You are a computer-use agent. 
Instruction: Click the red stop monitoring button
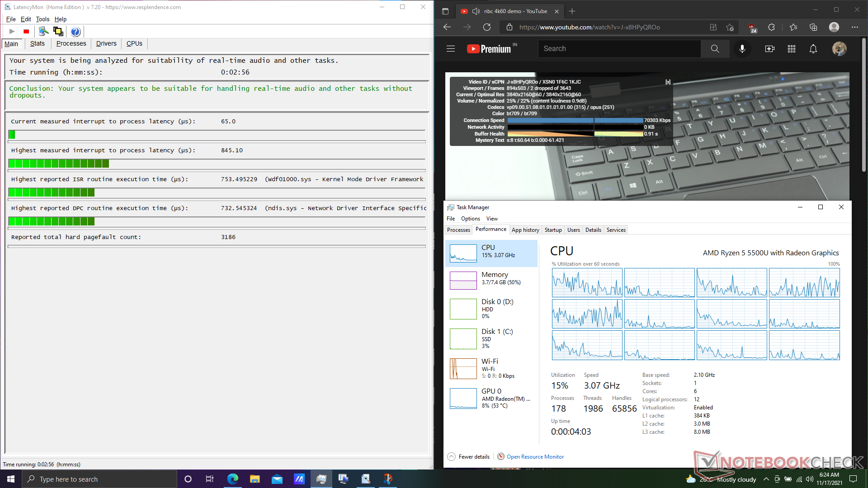click(26, 31)
